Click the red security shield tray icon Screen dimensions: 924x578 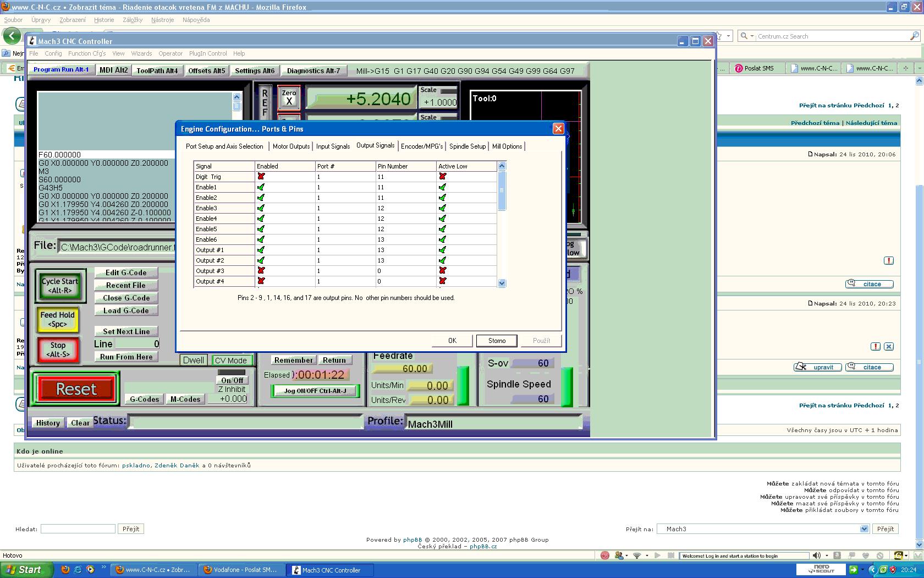pos(893,570)
